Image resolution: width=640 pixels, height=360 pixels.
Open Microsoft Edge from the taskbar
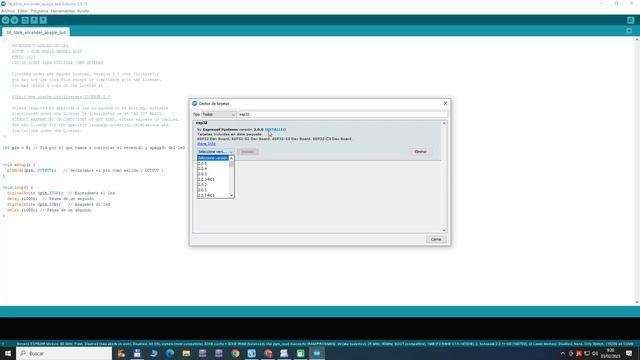coord(170,353)
